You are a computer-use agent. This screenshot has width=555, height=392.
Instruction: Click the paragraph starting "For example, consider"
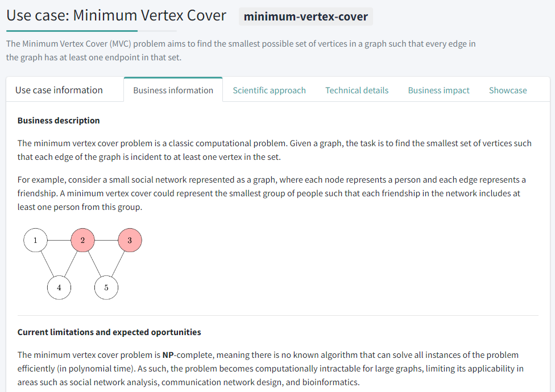tap(272, 193)
